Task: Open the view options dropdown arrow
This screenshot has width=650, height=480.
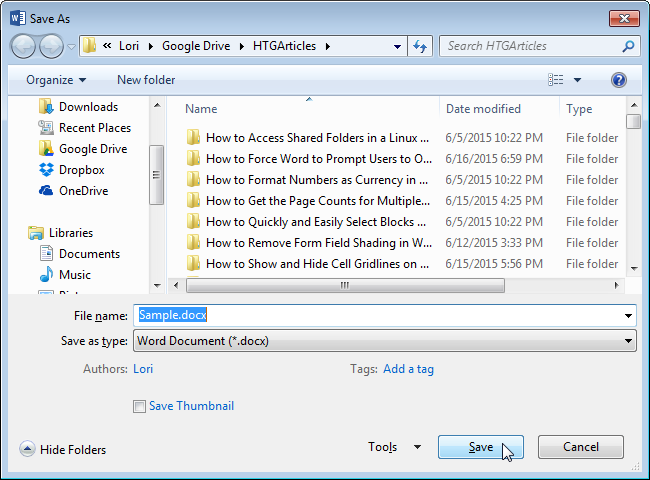Action: 577,80
